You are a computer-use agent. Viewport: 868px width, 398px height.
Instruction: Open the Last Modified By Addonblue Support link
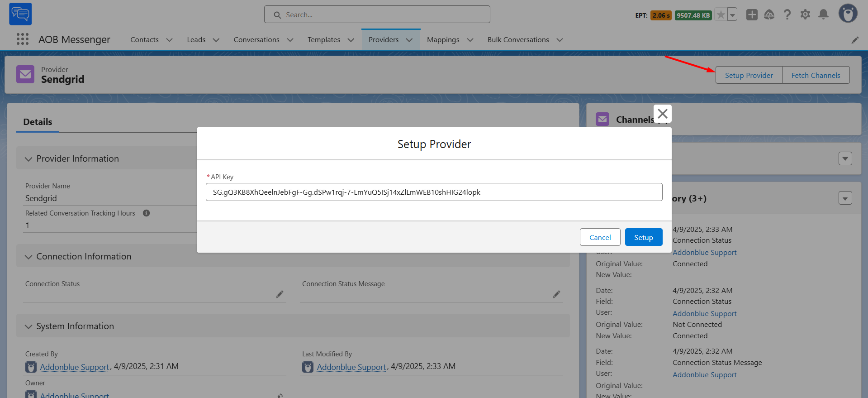(x=351, y=367)
